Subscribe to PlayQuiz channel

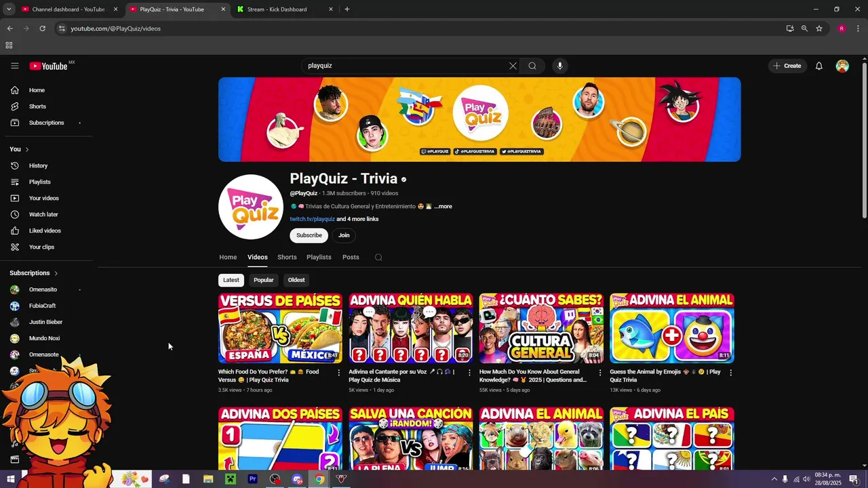309,235
